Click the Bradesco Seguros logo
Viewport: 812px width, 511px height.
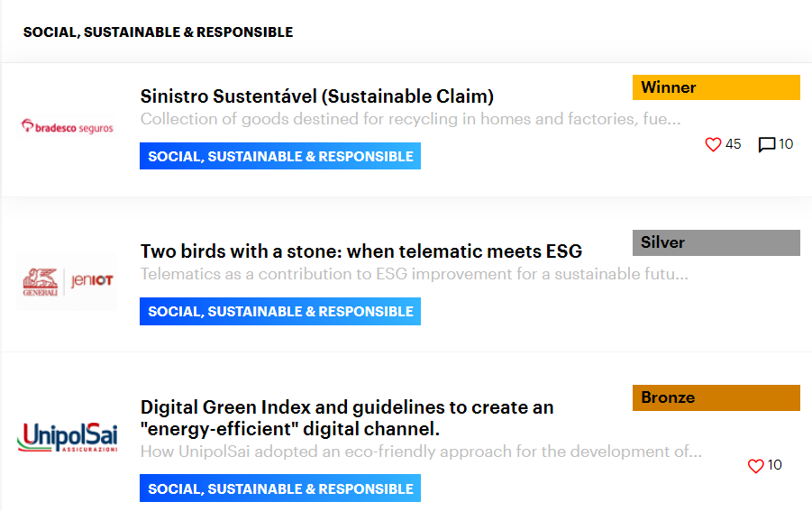[x=68, y=127]
